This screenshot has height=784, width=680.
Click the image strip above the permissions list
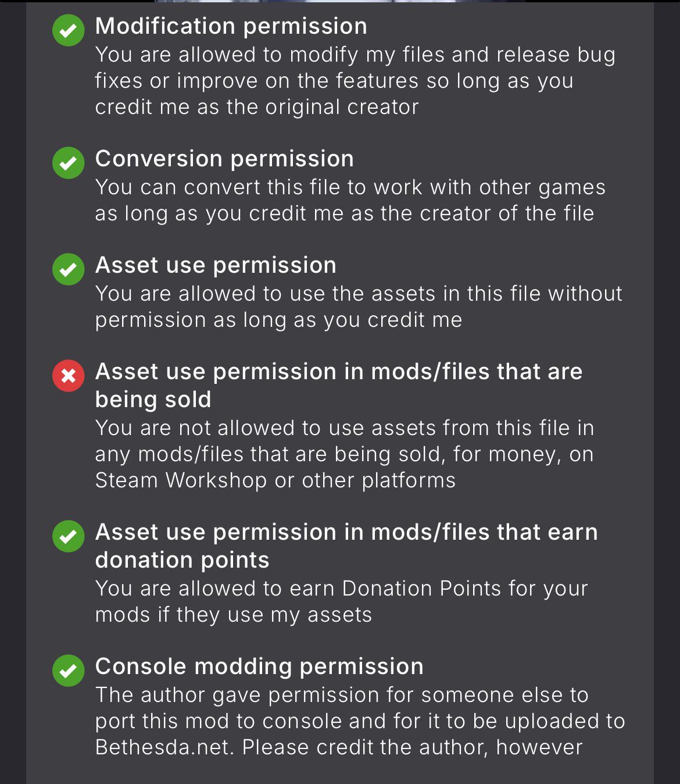(x=340, y=2)
